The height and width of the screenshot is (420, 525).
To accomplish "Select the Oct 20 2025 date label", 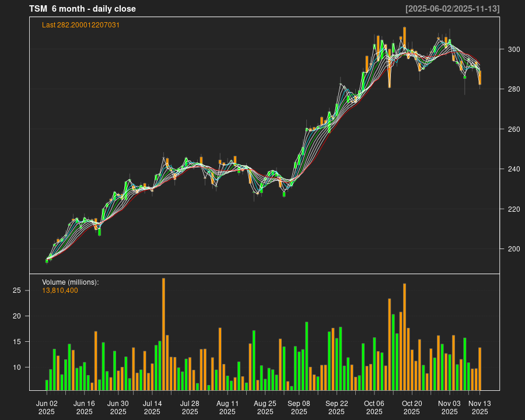I will pyautogui.click(x=412, y=407).
